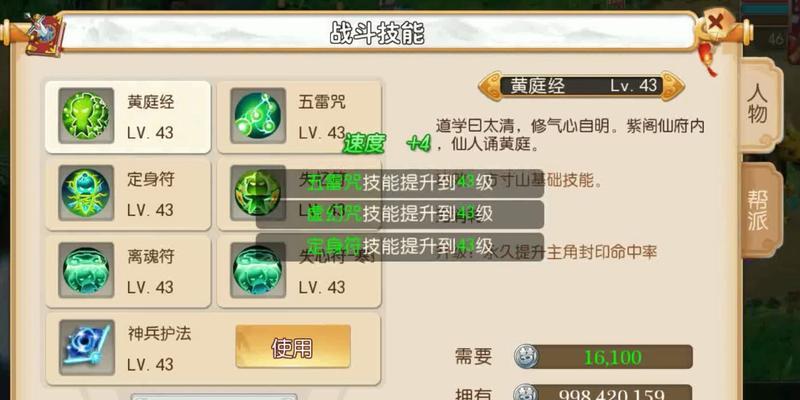Viewport: 800px width, 400px height.
Task: Click the 16,100 required cost bar
Action: [x=612, y=357]
